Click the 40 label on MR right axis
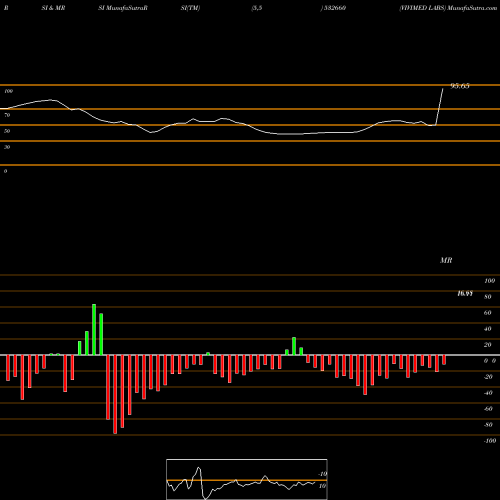This screenshot has height=500, width=500. coord(488,329)
